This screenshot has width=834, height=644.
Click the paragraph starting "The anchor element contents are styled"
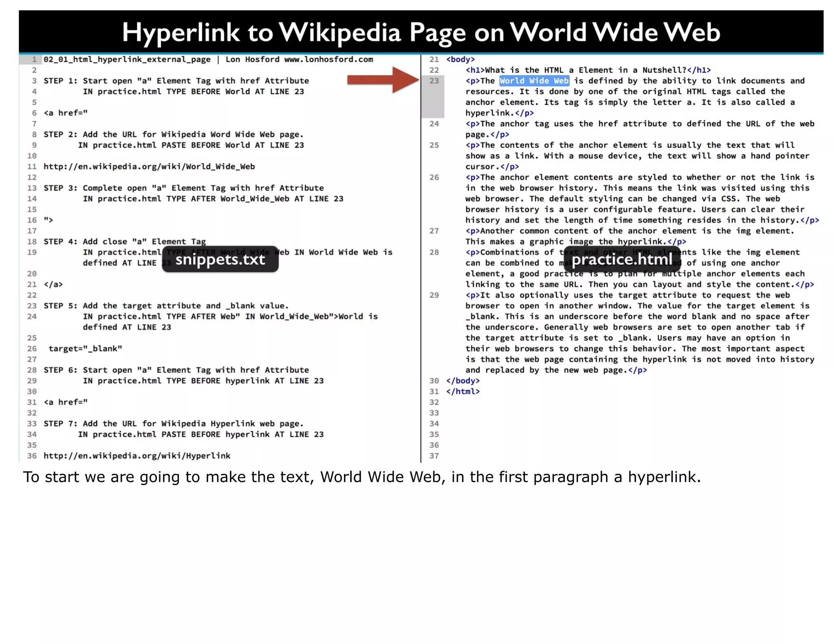642,199
